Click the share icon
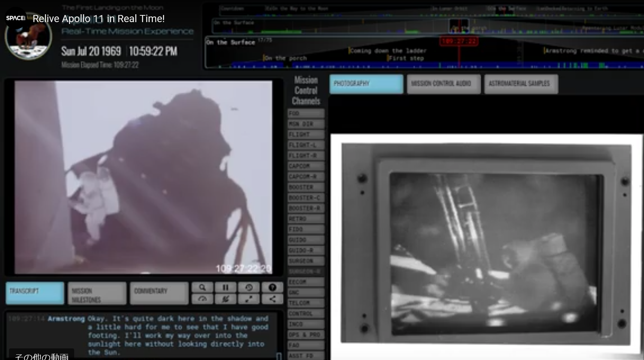The width and height of the screenshot is (644, 360). click(272, 299)
